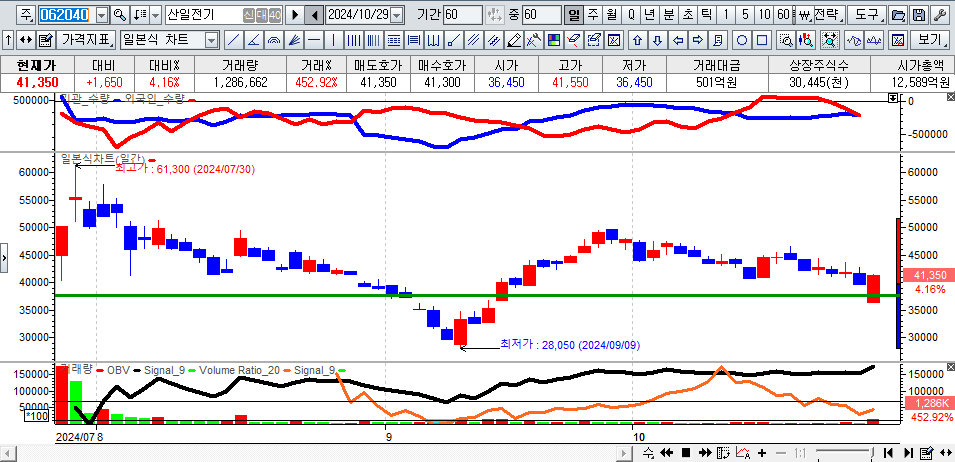Click the left arrow marker tool
This screenshot has height=462, width=955.
(x=678, y=41)
